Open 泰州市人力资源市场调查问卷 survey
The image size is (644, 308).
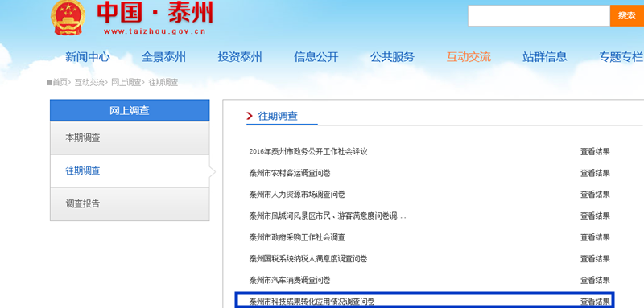297,195
